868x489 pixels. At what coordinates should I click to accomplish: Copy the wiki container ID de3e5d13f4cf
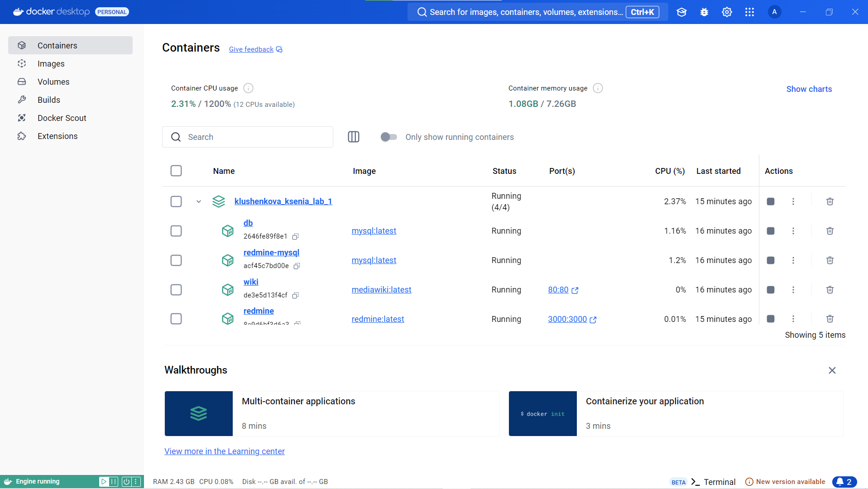(295, 295)
